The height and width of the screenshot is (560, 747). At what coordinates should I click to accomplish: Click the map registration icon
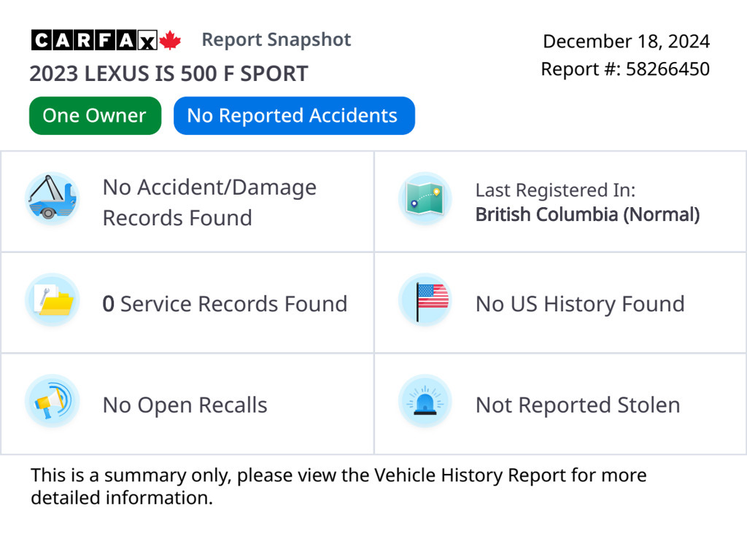pos(425,198)
